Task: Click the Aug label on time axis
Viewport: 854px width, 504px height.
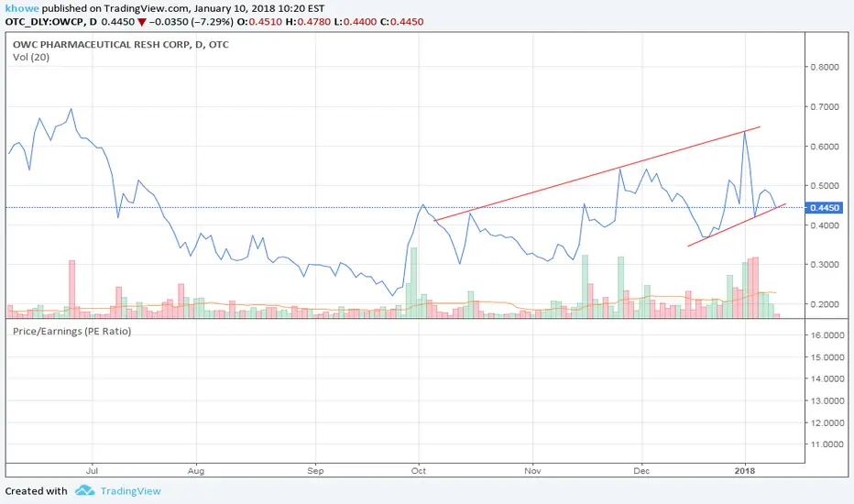Action: point(195,470)
